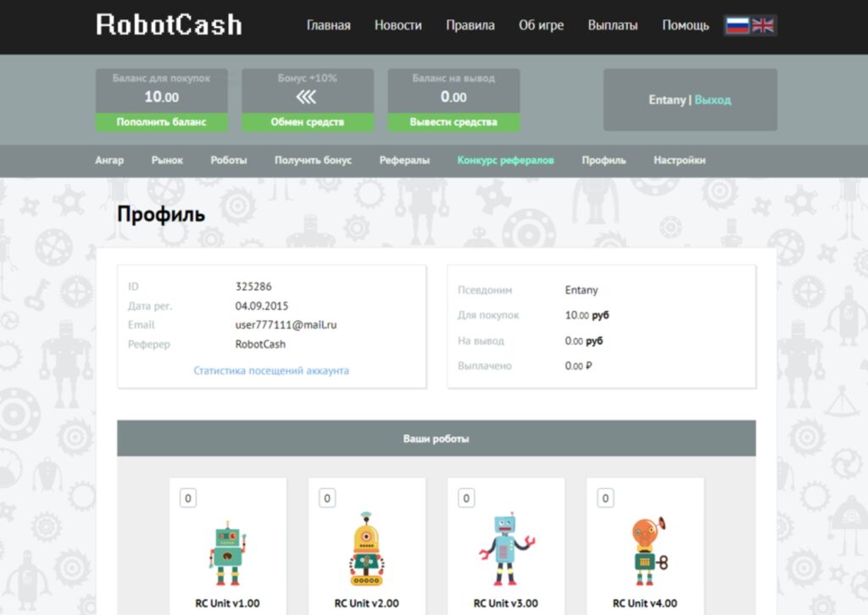This screenshot has height=615, width=868.
Task: Open the Главная page
Action: (x=329, y=25)
